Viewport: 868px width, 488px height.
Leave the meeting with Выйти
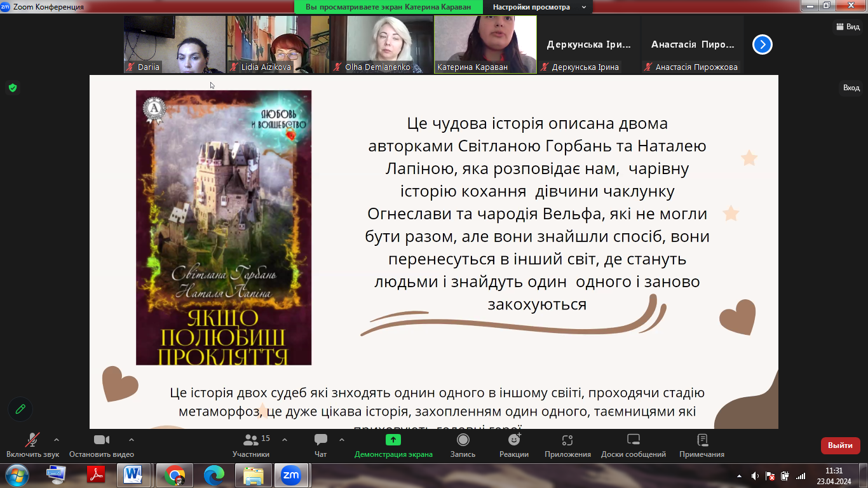(x=840, y=445)
